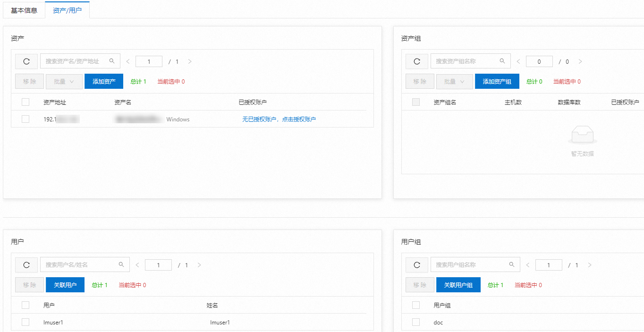This screenshot has width=644, height=332.
Task: Refresh the 资产 asset list
Action: tap(26, 61)
